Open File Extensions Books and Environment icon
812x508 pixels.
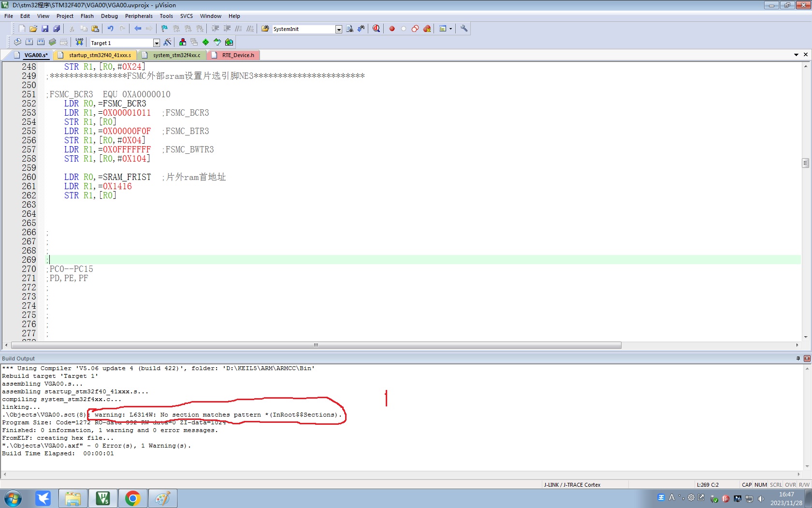point(182,42)
